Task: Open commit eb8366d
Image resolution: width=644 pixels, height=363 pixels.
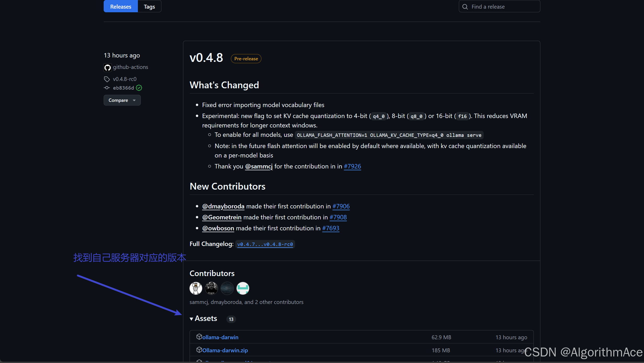Action: (124, 88)
